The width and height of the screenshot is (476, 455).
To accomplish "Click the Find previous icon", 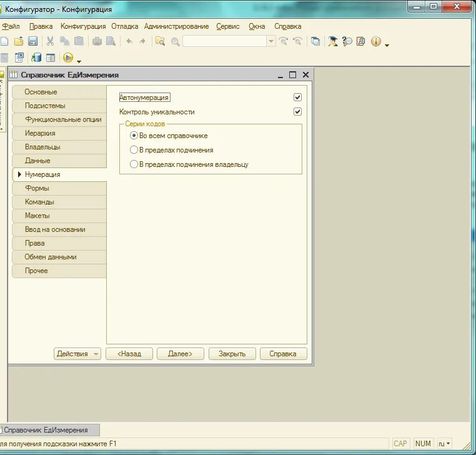I will pos(297,41).
